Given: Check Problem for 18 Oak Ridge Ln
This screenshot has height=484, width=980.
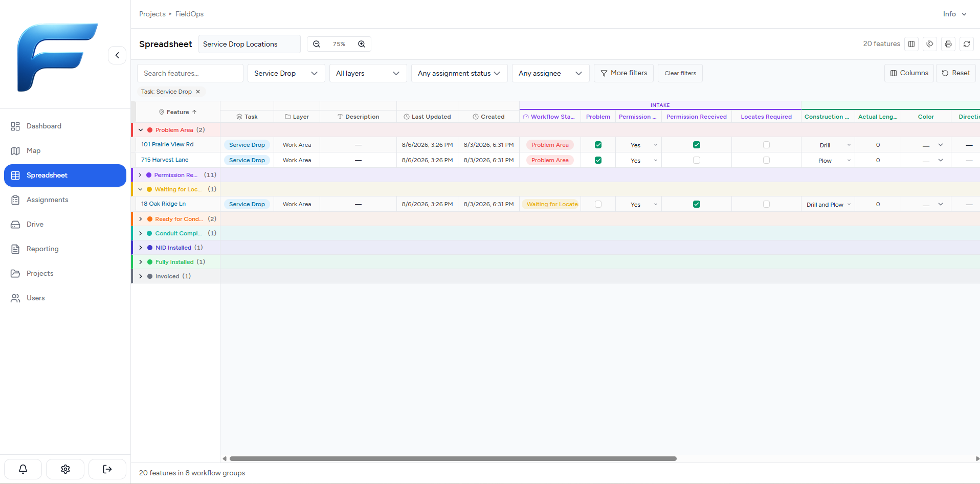Looking at the screenshot, I should coord(598,204).
